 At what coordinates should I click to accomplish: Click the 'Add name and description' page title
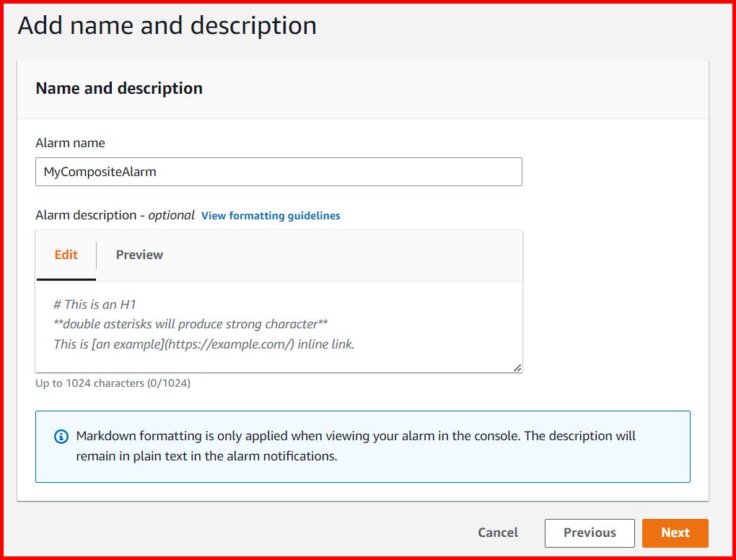tap(167, 25)
